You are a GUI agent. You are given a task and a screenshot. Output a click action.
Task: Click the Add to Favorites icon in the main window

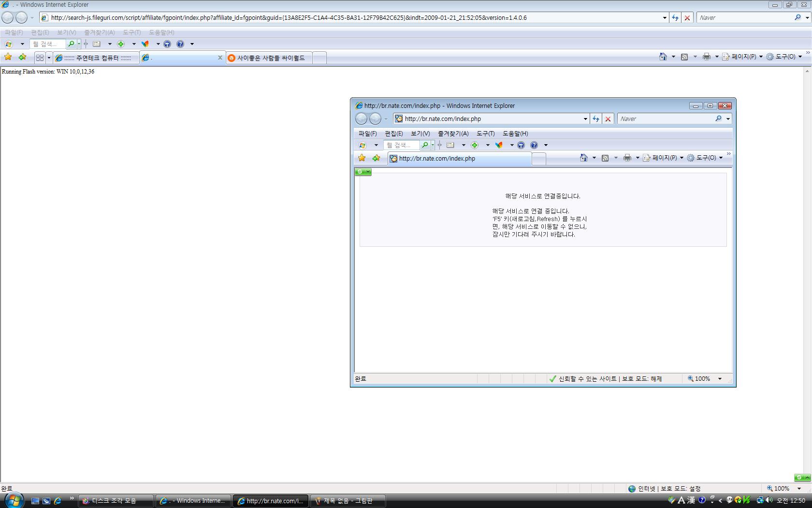(x=22, y=57)
